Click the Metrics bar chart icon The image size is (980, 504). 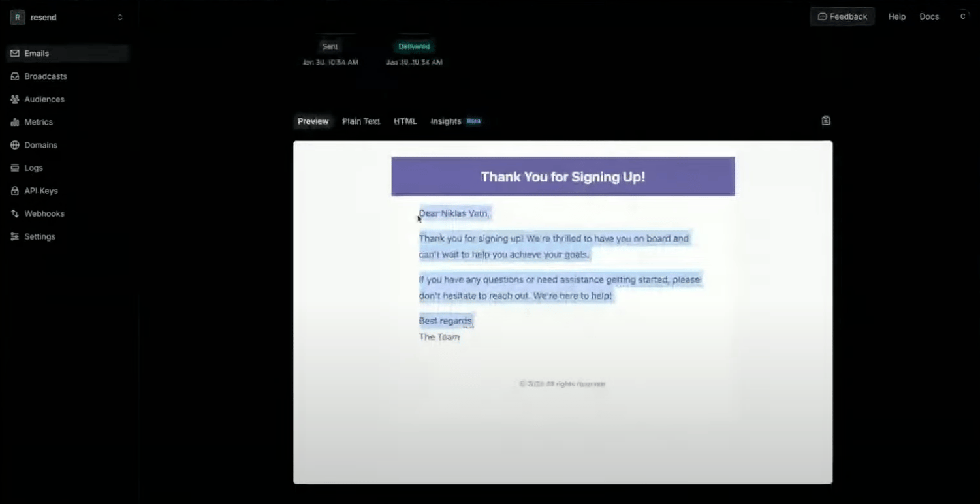point(14,122)
